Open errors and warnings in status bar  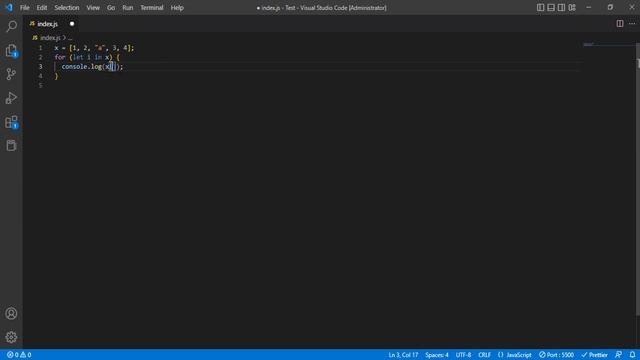[19, 355]
